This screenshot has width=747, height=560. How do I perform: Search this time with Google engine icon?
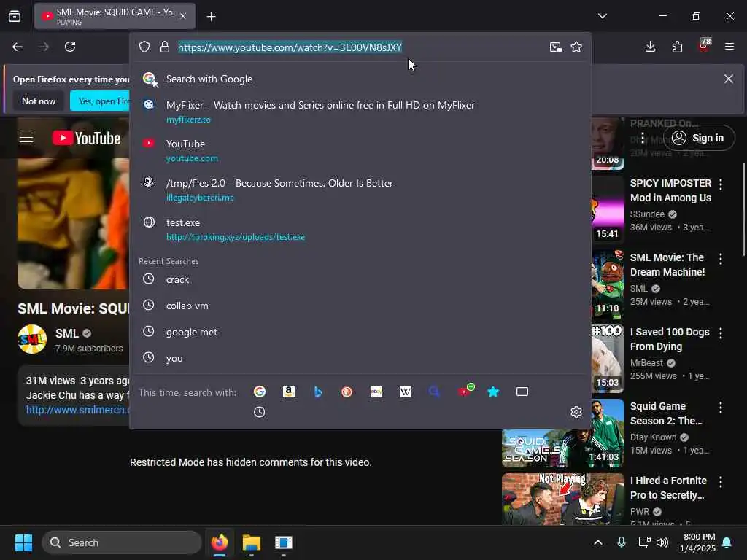tap(260, 392)
